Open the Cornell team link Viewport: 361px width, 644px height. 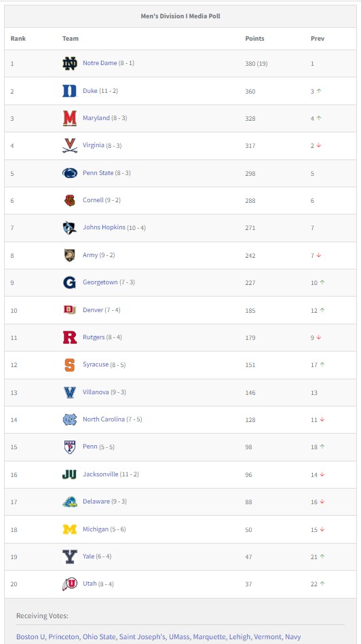tap(93, 200)
